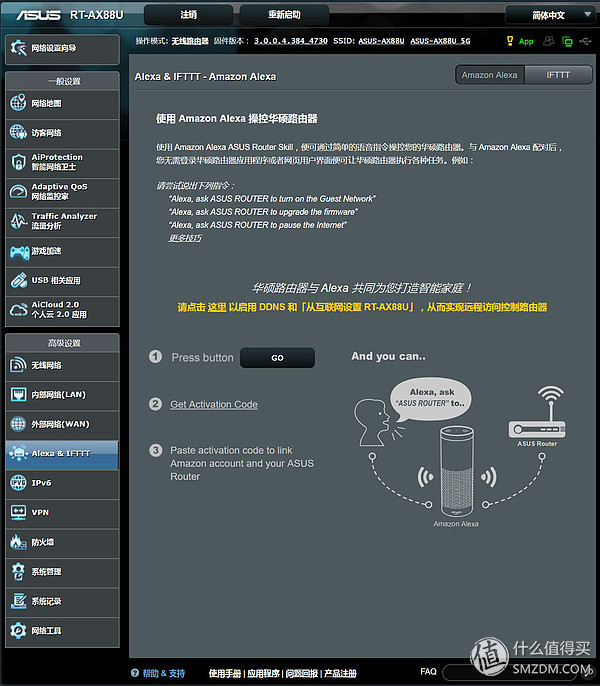Click the FAQ search input field

(512, 672)
